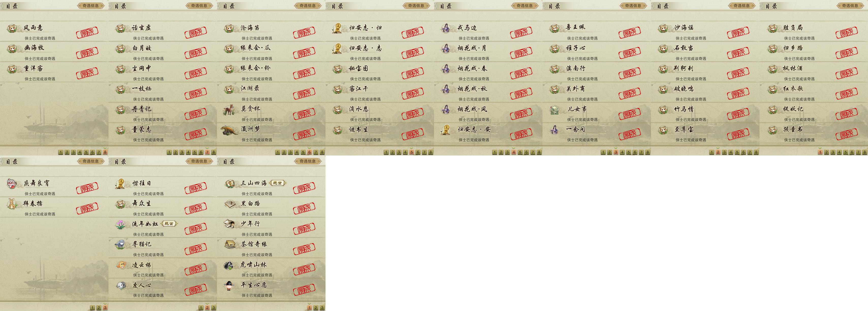Click the golden statue icon beside 惜往日
Image resolution: width=868 pixels, height=311 pixels.
(x=120, y=184)
